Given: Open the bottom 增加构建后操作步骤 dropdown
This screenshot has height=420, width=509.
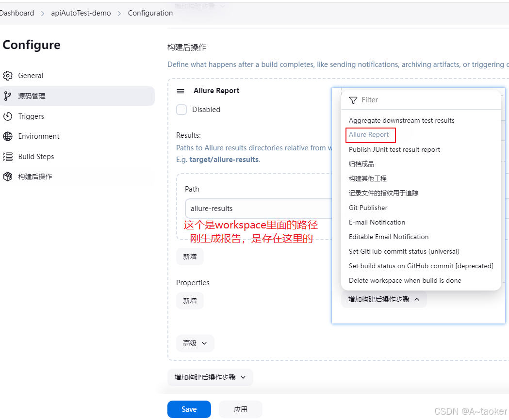Looking at the screenshot, I should (210, 377).
